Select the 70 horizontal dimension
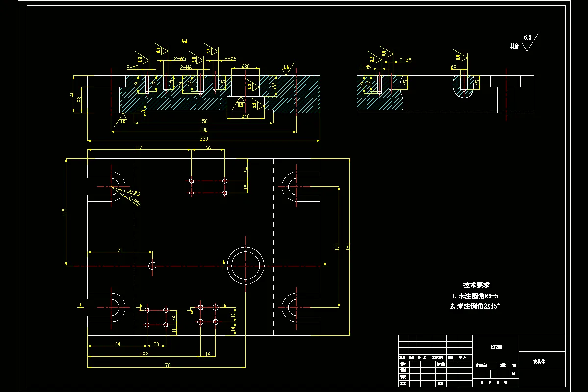The height and width of the screenshot is (392, 588). pyautogui.click(x=120, y=250)
